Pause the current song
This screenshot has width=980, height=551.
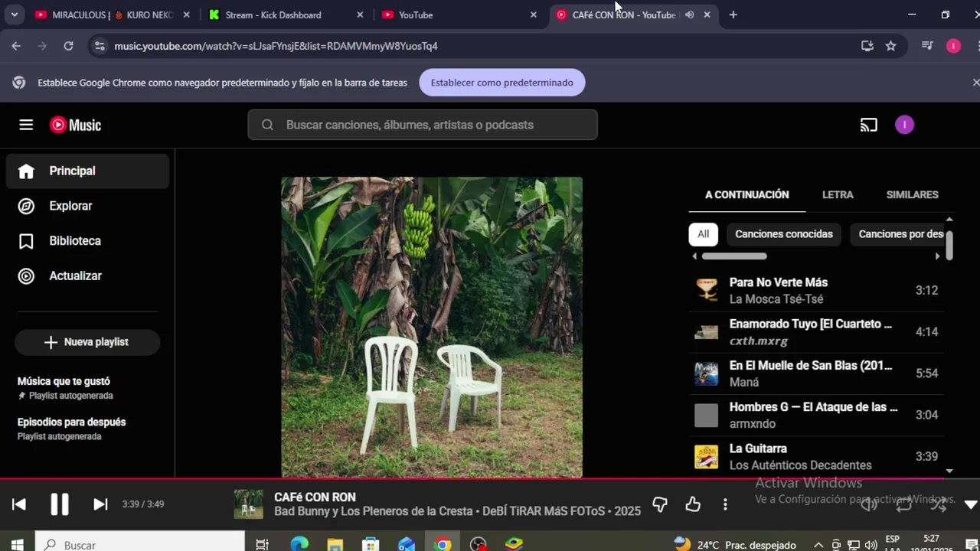(x=59, y=504)
